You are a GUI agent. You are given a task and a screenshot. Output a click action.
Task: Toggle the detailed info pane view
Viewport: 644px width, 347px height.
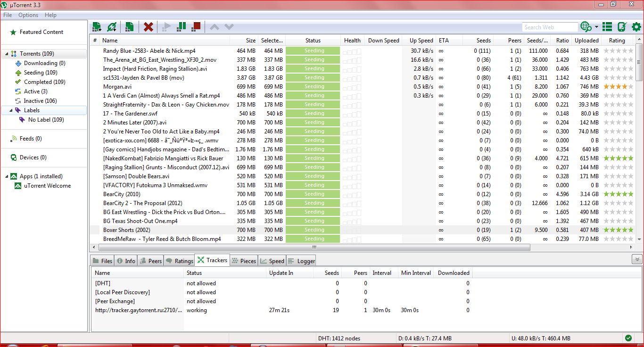(x=607, y=27)
